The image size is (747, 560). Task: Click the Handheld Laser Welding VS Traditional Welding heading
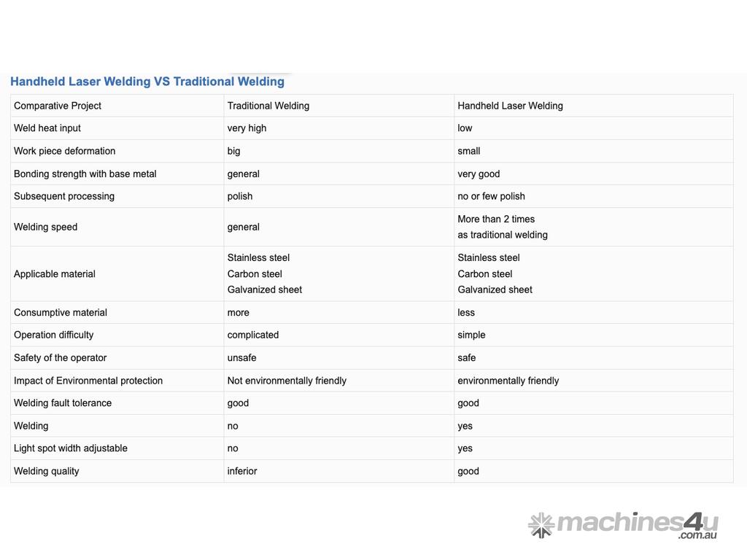[x=147, y=82]
